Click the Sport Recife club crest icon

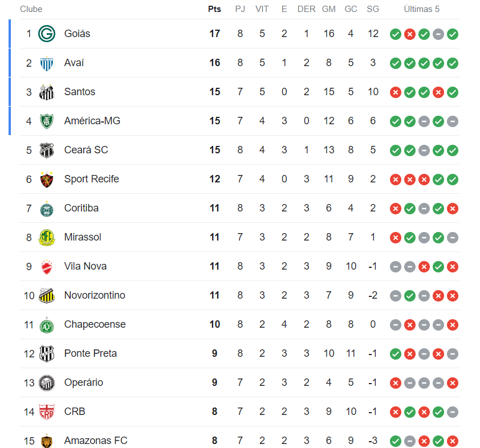point(47,180)
